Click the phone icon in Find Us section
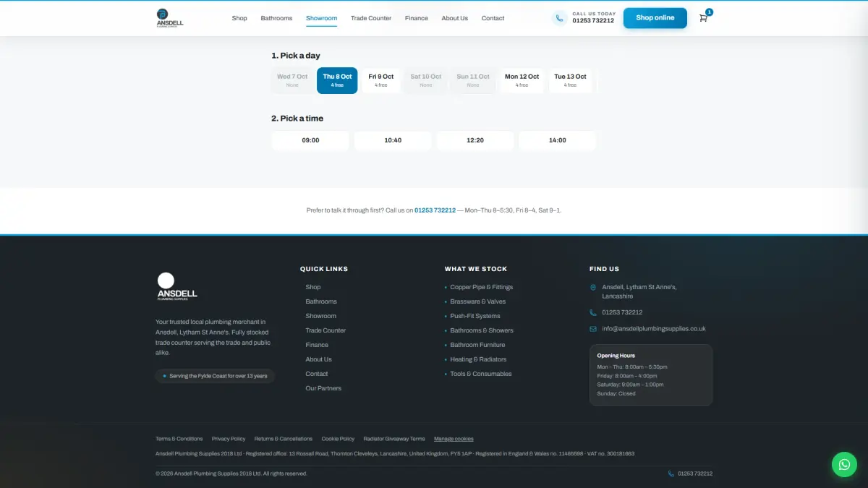Image resolution: width=868 pixels, height=488 pixels. [593, 312]
